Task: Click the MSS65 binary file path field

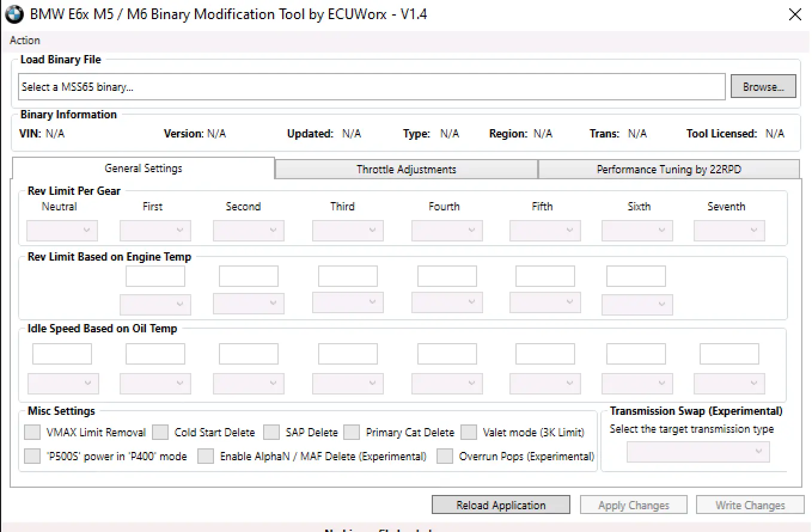Action: [x=371, y=87]
